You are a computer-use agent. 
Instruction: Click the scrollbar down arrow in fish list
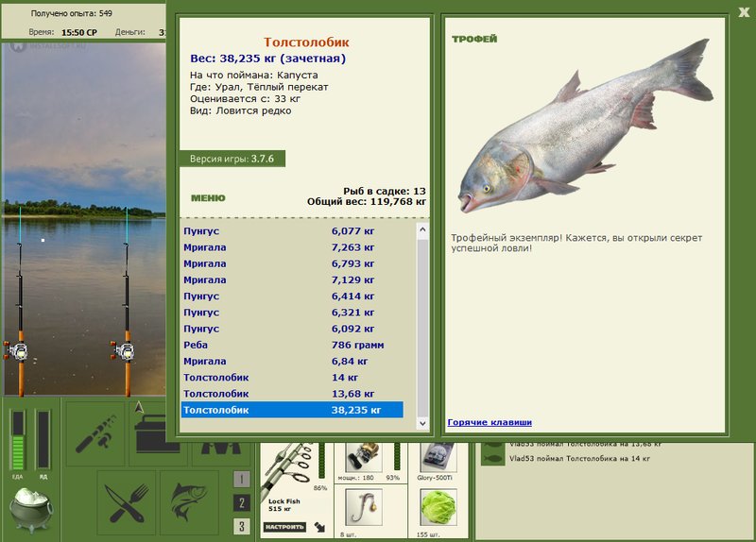[x=422, y=423]
